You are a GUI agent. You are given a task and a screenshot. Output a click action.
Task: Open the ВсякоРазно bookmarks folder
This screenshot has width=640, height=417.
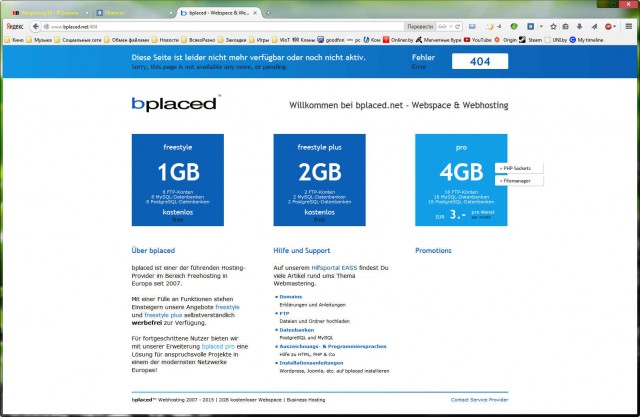pos(198,40)
